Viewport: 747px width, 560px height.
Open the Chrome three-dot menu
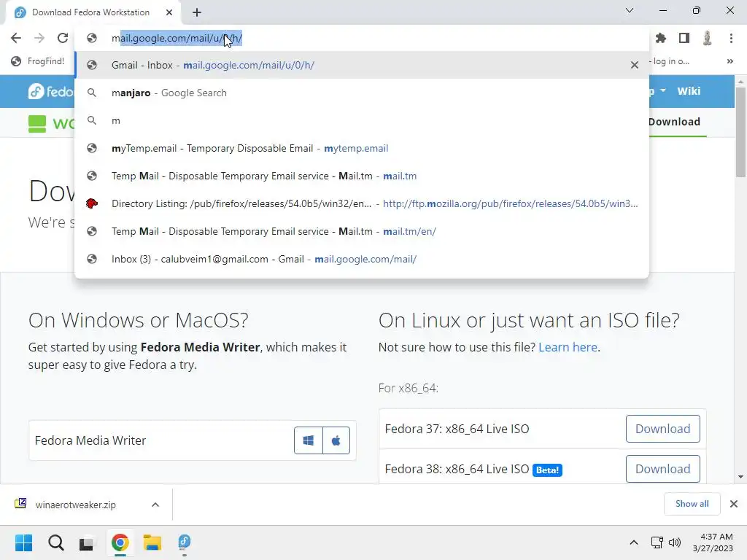tap(731, 38)
